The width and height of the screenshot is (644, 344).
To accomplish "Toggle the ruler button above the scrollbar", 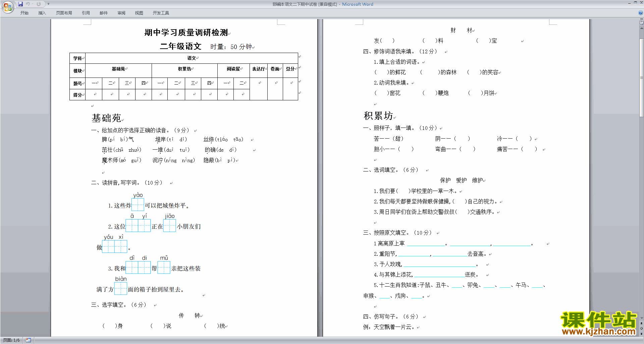I will click(641, 23).
